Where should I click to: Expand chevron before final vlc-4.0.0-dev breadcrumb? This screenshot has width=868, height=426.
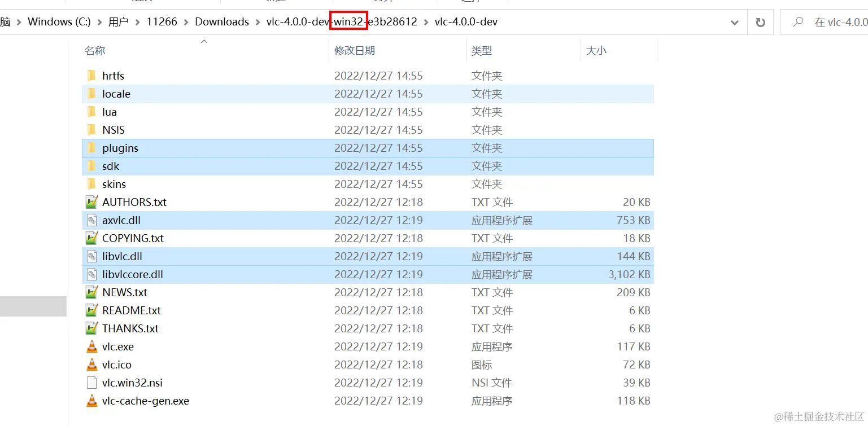click(426, 22)
